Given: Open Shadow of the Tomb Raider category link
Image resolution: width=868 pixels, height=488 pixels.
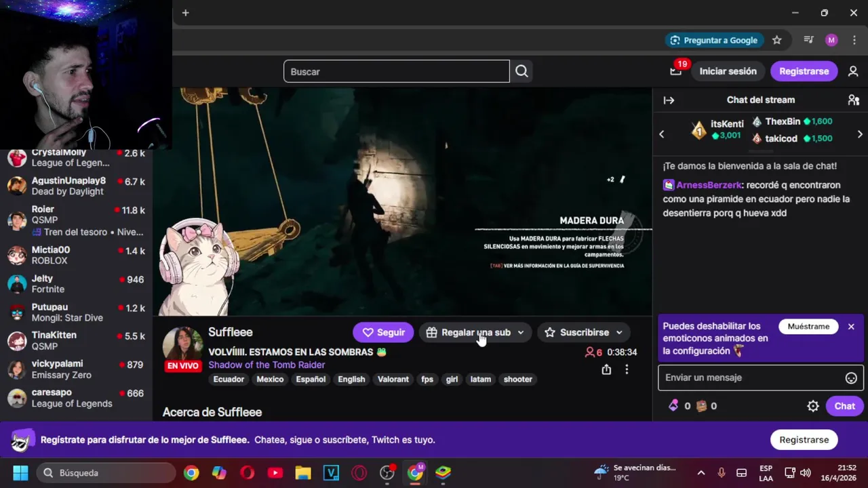Looking at the screenshot, I should pyautogui.click(x=267, y=365).
